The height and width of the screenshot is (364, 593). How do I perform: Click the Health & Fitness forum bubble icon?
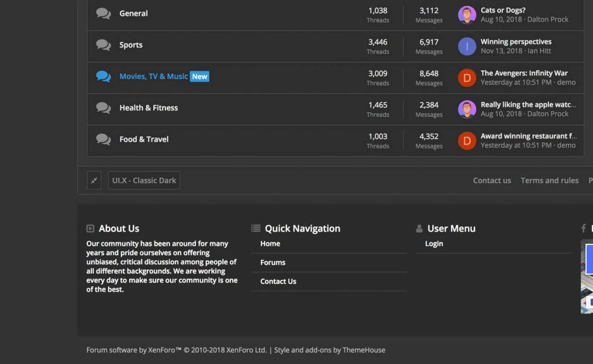pos(103,108)
